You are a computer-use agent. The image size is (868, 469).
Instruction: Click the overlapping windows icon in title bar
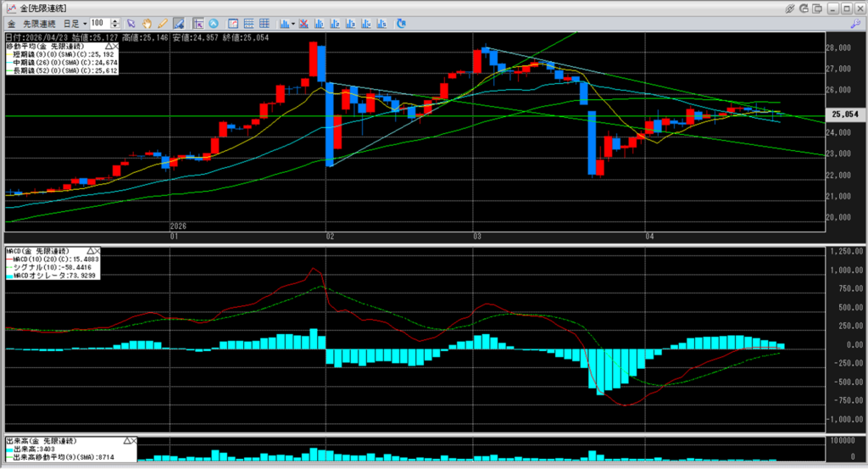(x=817, y=8)
